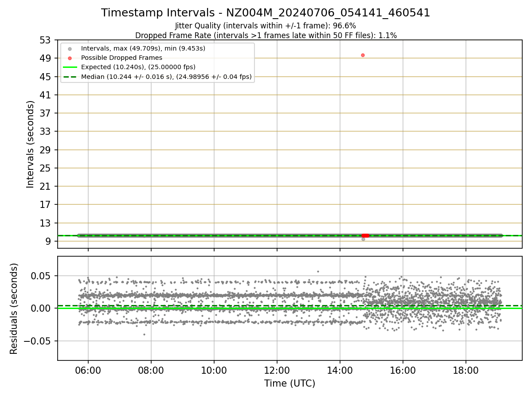The image size is (532, 399).
Task: Click the plot title NZ004M_20240706_054141_460541
Action: (x=266, y=13)
